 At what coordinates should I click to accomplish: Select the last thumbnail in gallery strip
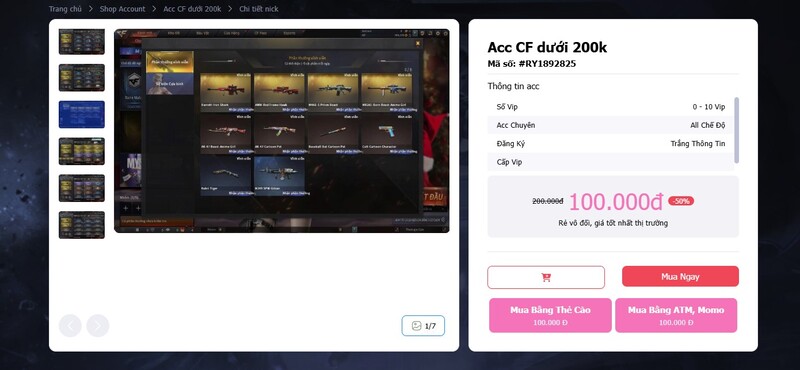(82, 225)
